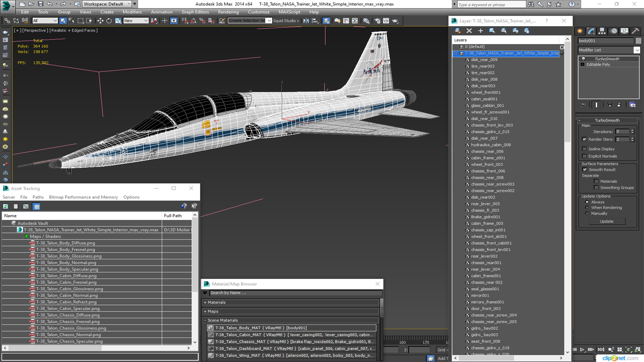Select the Always update option
Screen dimensions: 644x362
click(587, 202)
